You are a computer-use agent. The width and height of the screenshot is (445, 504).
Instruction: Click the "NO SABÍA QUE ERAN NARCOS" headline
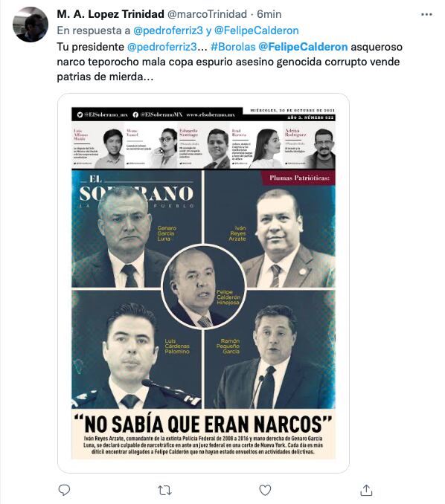(x=203, y=424)
